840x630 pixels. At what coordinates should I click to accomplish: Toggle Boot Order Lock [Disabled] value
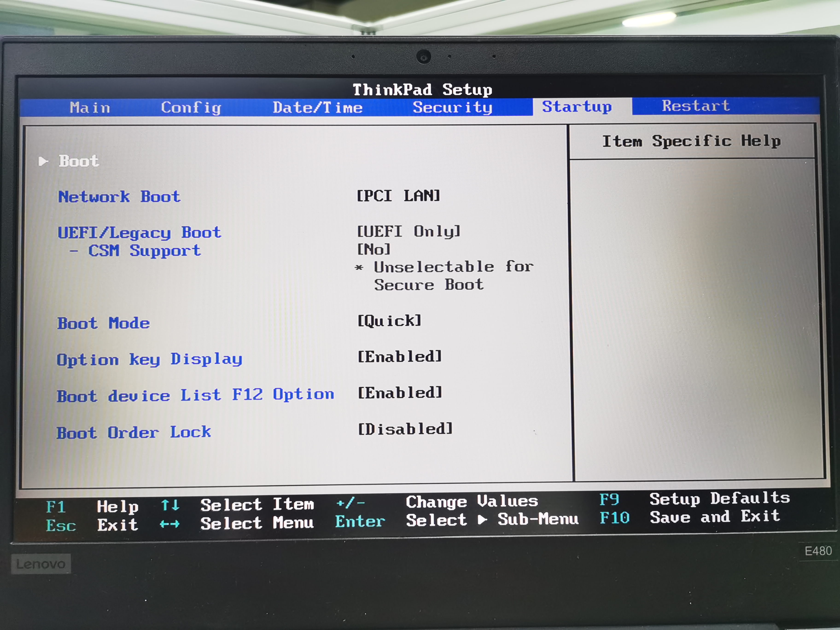click(x=405, y=429)
